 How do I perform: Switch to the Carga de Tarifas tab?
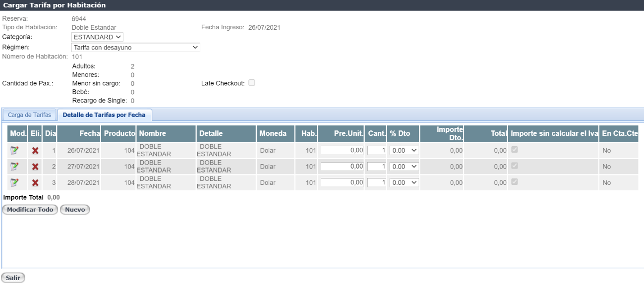pos(29,115)
